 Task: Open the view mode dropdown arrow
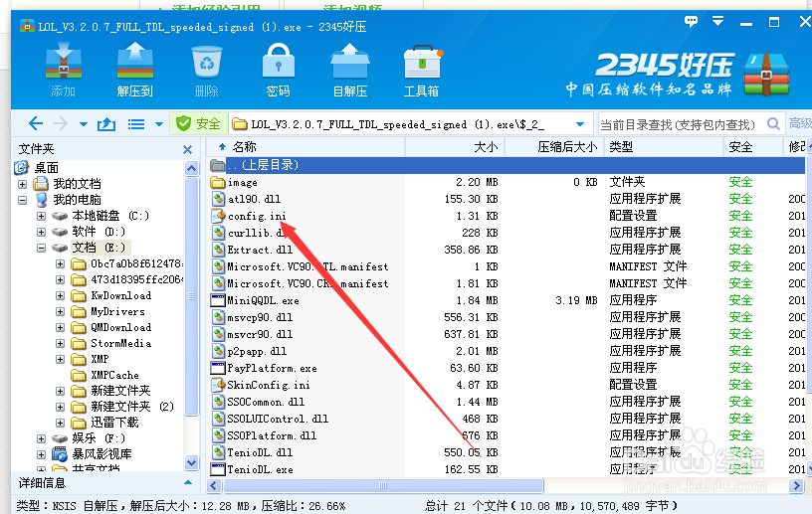click(x=159, y=124)
